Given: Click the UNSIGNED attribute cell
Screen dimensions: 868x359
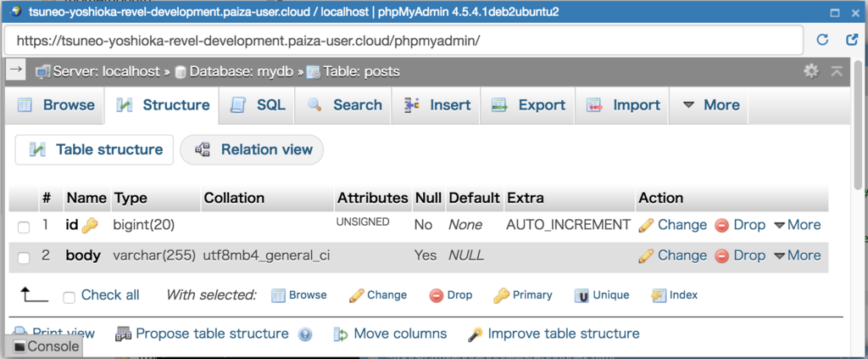Looking at the screenshot, I should coord(364,222).
